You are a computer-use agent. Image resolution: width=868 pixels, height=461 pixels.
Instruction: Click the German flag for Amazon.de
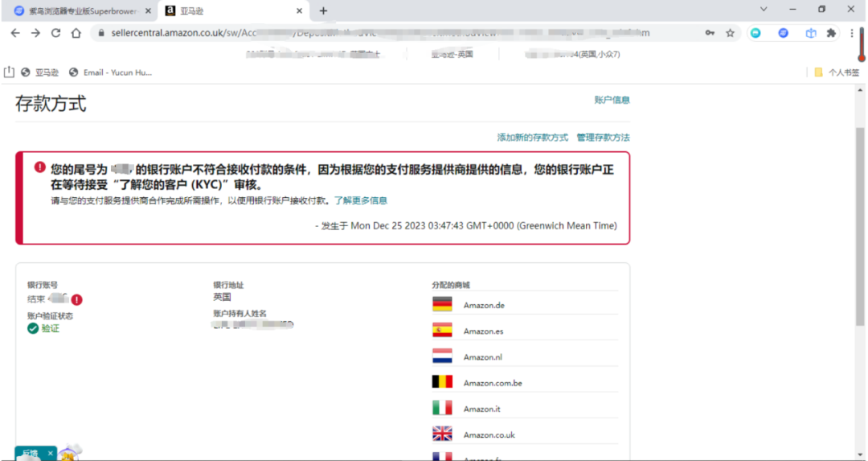pyautogui.click(x=442, y=304)
